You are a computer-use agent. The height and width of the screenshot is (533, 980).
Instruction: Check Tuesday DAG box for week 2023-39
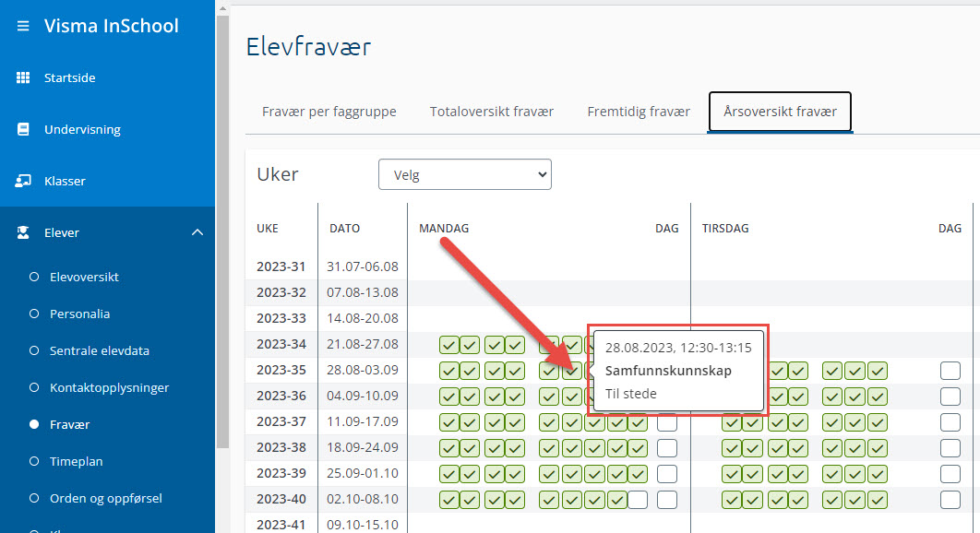tap(950, 474)
